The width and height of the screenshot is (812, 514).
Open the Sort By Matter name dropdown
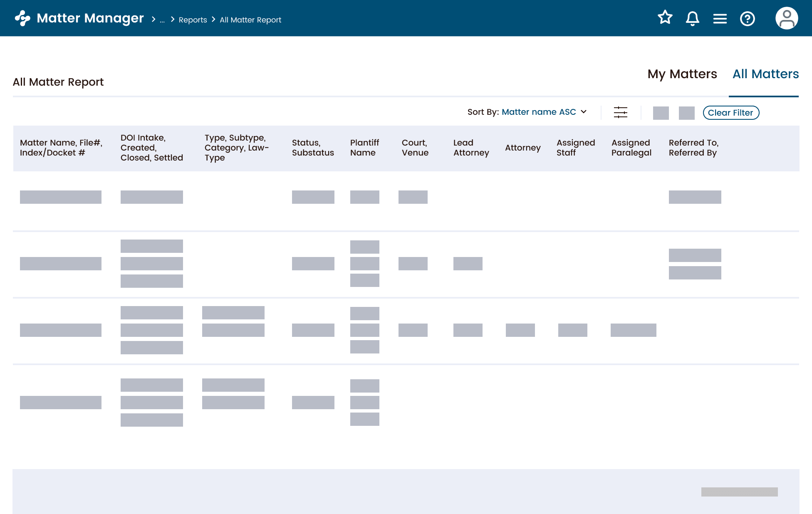pyautogui.click(x=539, y=112)
